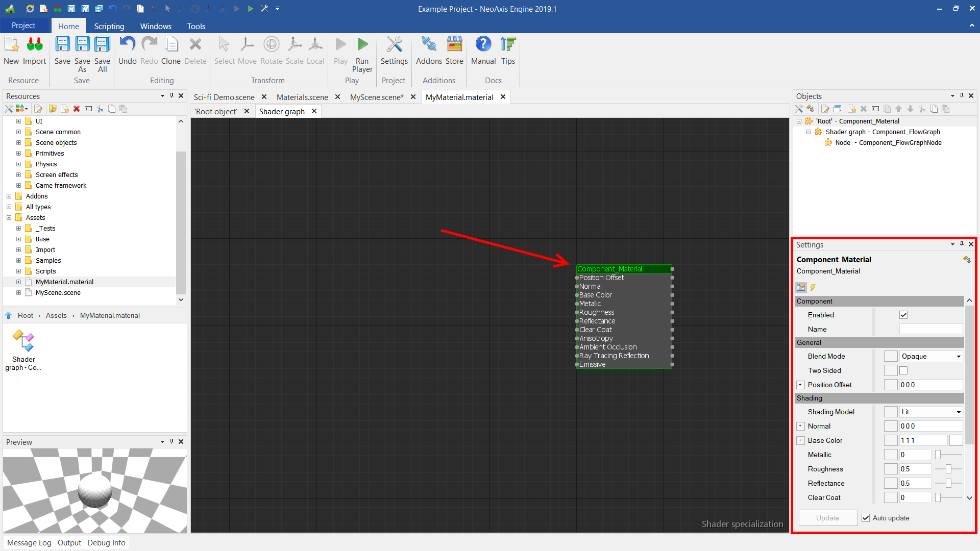The width and height of the screenshot is (980, 551).
Task: Click the Import resource icon
Action: pos(34,45)
